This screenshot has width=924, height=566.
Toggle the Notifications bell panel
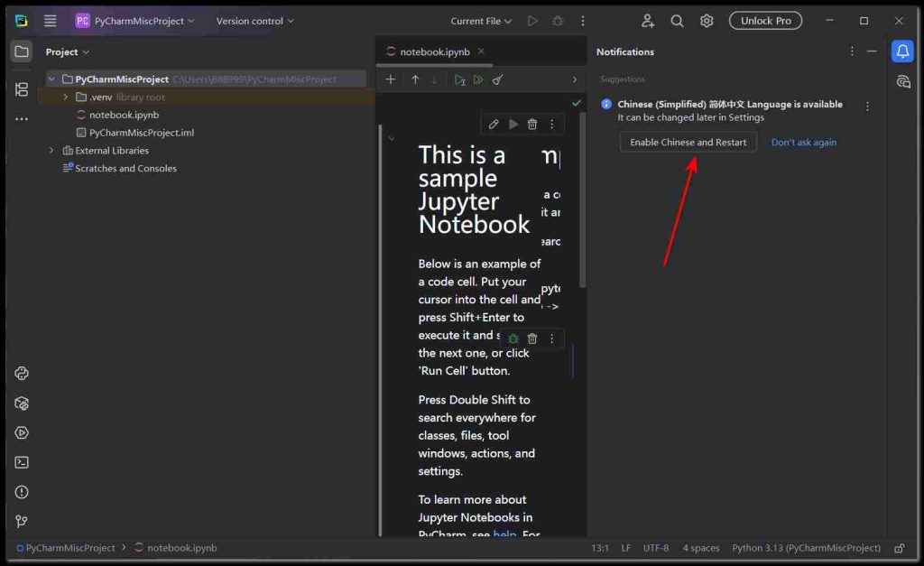click(902, 51)
